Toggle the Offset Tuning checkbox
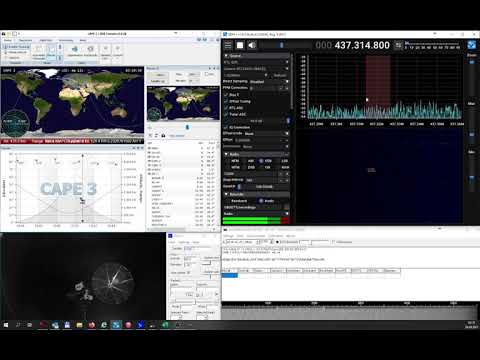Image resolution: width=480 pixels, height=360 pixels. 226,101
